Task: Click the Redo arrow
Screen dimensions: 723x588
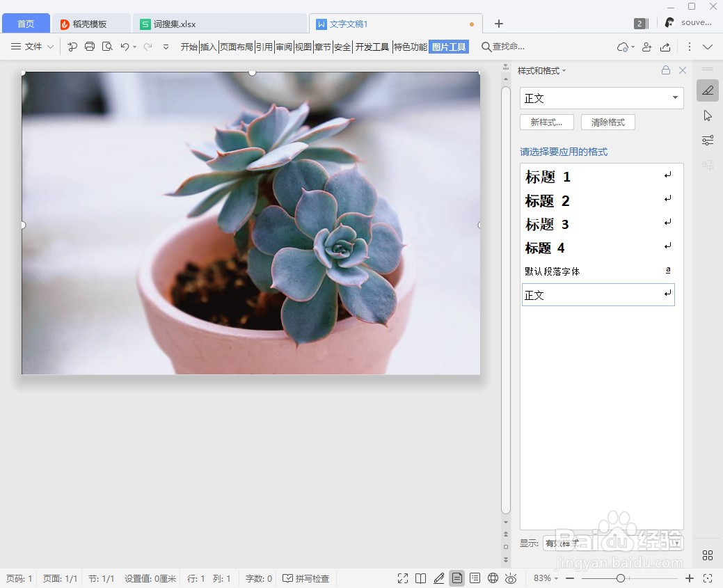Action: (148, 47)
